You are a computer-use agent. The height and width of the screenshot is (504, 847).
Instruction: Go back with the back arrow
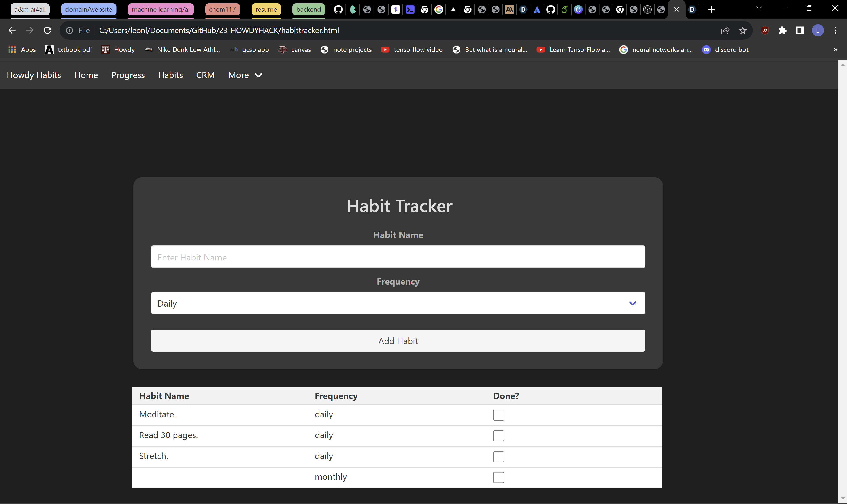(x=12, y=30)
